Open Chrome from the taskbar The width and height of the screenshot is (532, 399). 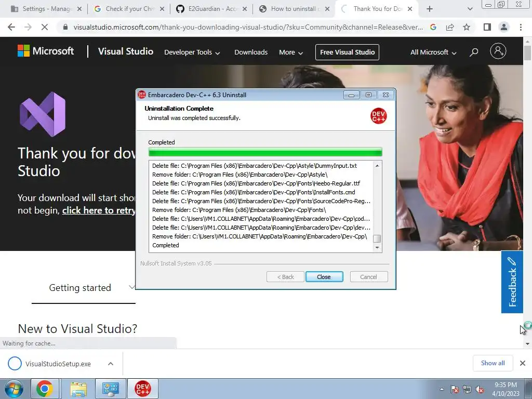pyautogui.click(x=45, y=389)
